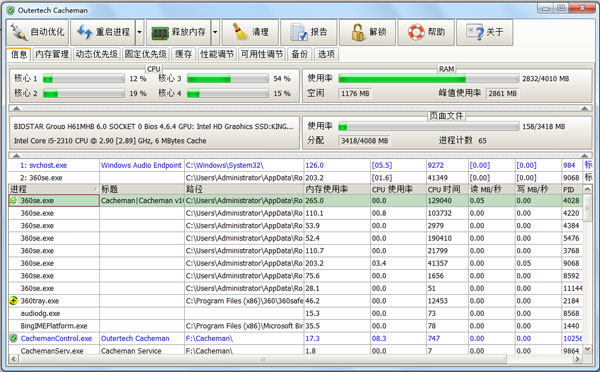Click the 核心 3 CPU usage bar
Viewport: 600px width, 372px height.
tap(228, 79)
